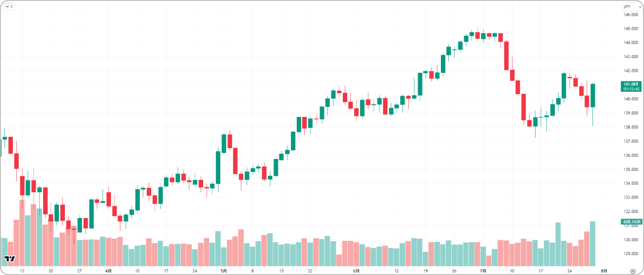Click the 144.000 price scale label

tap(631, 43)
